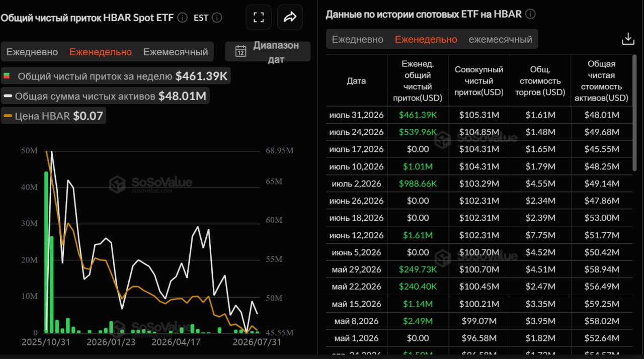
Task: Click the EST timezone label
Action: [x=201, y=18]
